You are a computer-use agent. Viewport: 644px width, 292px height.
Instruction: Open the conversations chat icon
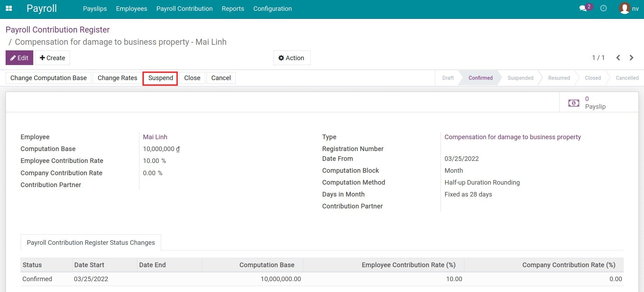coord(583,8)
